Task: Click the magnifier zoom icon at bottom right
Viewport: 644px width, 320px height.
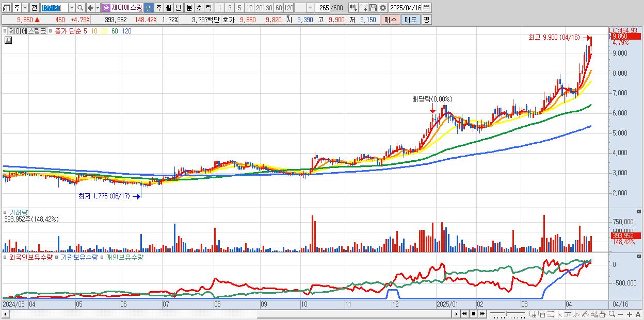Action: click(612, 314)
